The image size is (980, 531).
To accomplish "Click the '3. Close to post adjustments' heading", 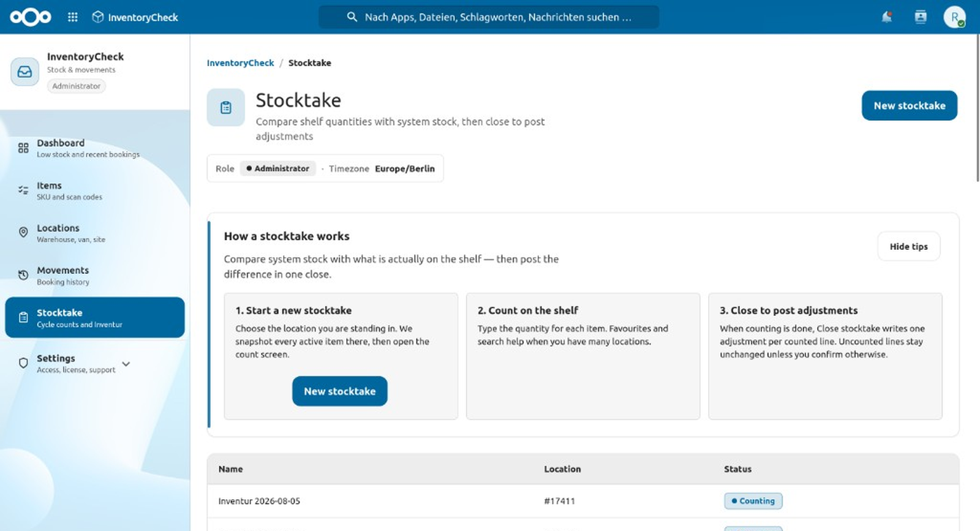I will [789, 311].
